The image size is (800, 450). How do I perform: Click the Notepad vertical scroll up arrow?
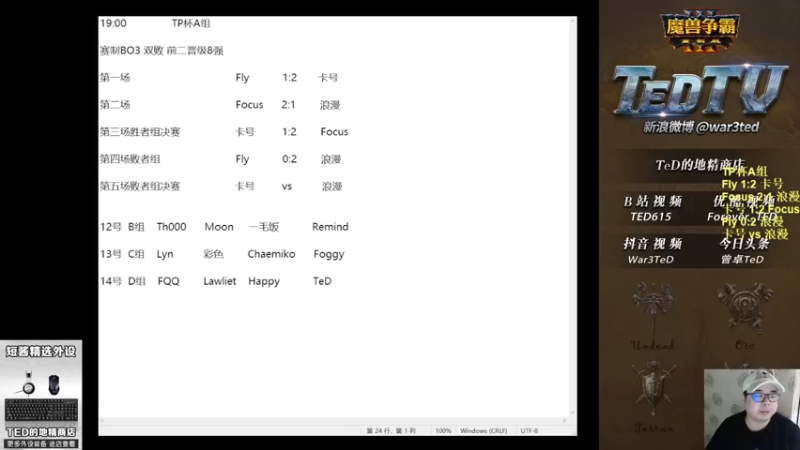click(x=572, y=21)
